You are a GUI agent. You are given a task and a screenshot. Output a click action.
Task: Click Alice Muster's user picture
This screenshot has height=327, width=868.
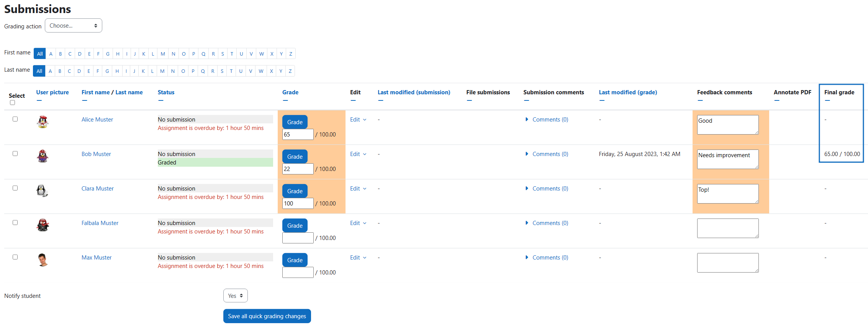43,122
